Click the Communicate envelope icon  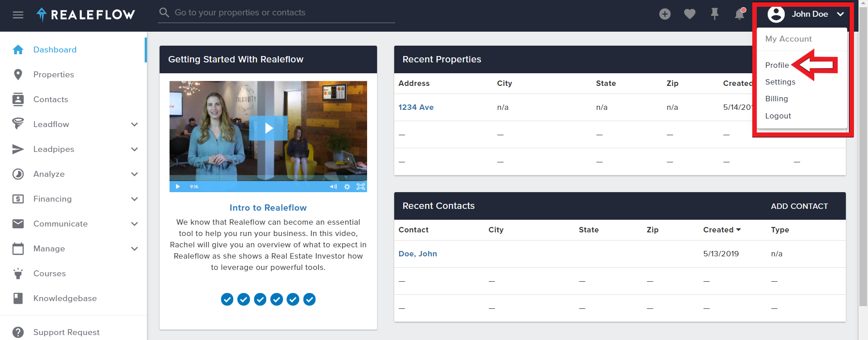pyautogui.click(x=18, y=224)
